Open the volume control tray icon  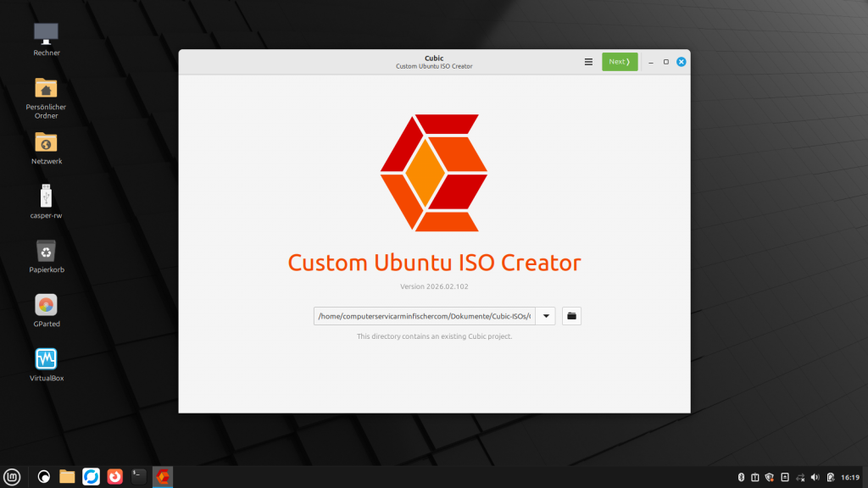pyautogui.click(x=815, y=477)
